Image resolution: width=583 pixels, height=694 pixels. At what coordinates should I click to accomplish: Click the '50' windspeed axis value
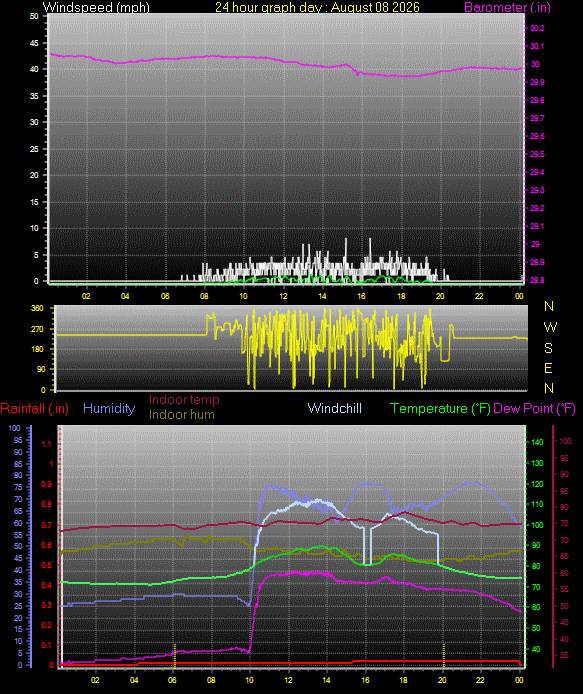[34, 16]
